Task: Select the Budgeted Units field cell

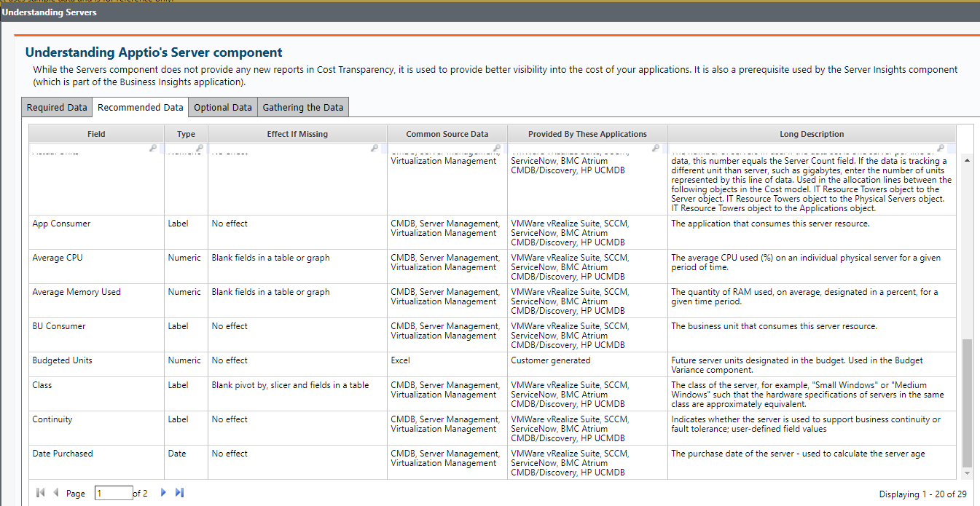Action: point(97,364)
